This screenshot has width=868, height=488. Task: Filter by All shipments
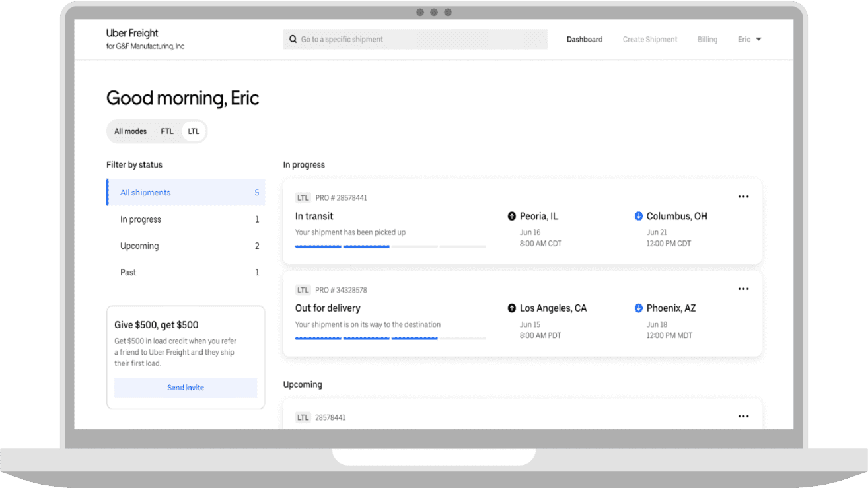(x=186, y=193)
